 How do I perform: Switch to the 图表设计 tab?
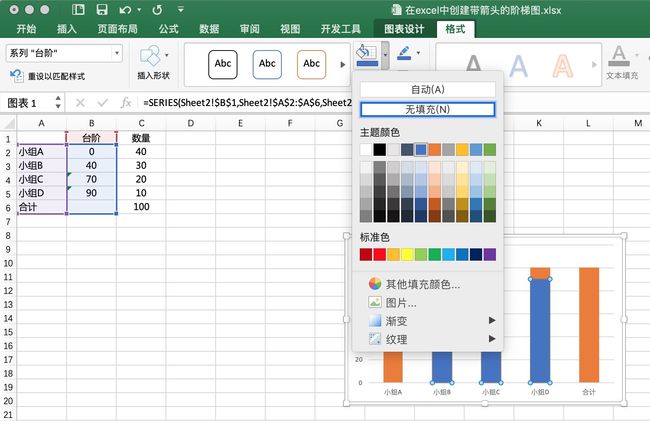pos(404,29)
